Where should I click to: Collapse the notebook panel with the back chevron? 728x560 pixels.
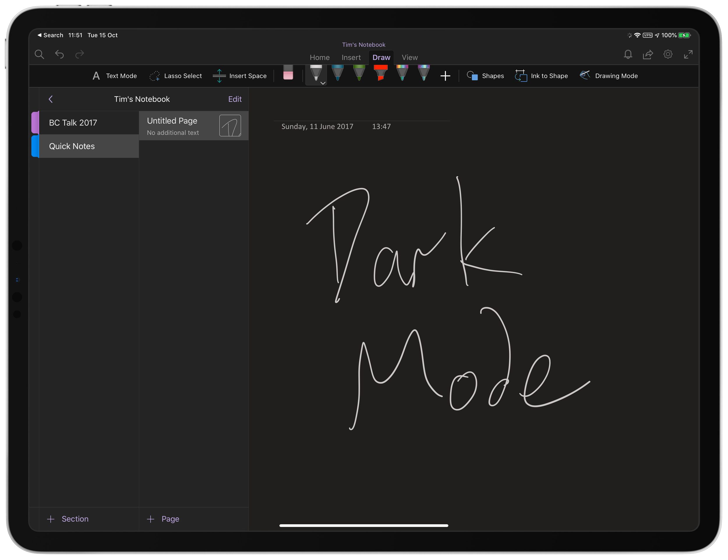(x=51, y=99)
